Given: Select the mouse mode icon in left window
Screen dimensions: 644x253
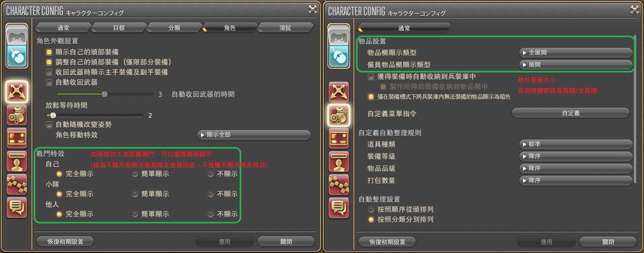Looking at the screenshot, I should pos(17,56).
